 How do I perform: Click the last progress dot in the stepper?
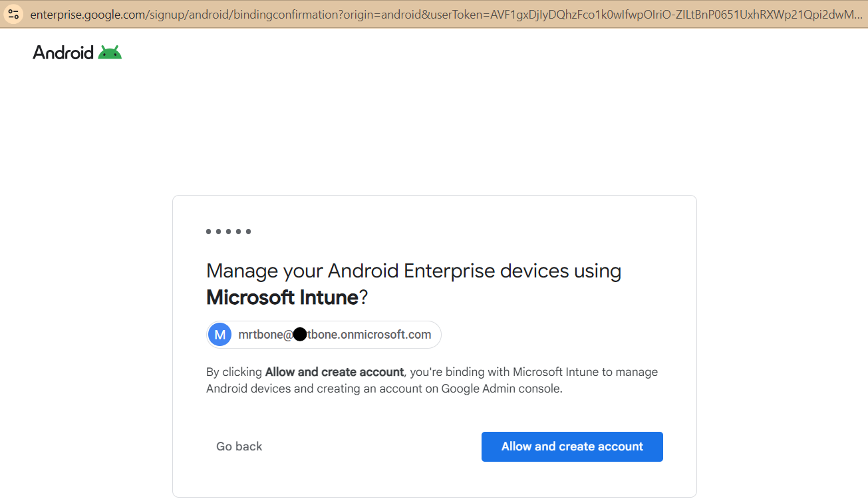pos(248,232)
